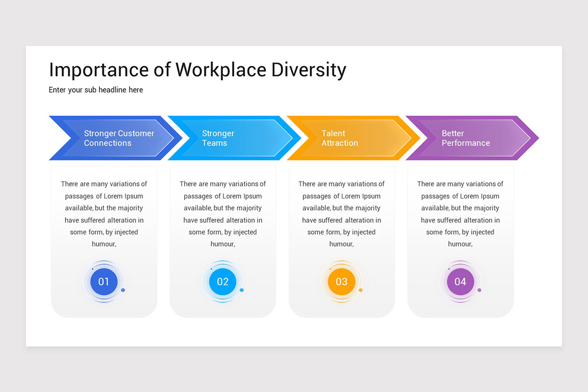The height and width of the screenshot is (392, 588).
Task: Select the Lorem Ipsum paragraph above circle 01
Action: pyautogui.click(x=104, y=214)
